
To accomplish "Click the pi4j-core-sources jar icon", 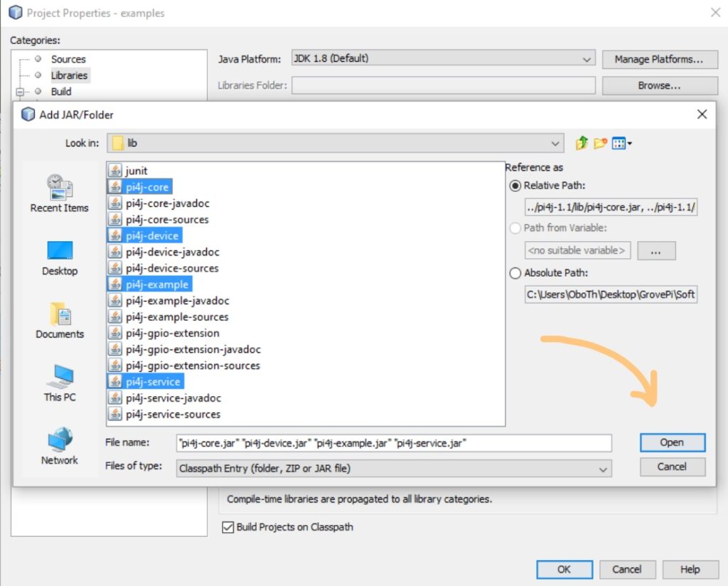I will pyautogui.click(x=115, y=219).
